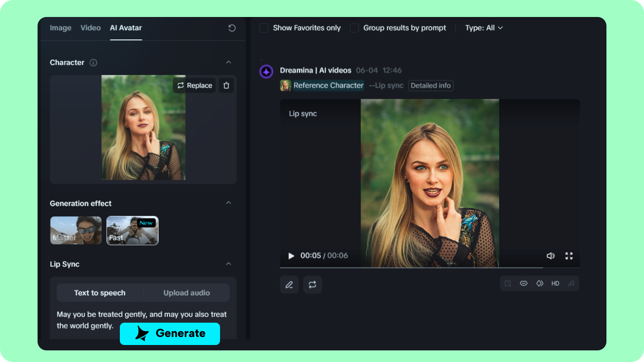Click the frame interpolation diamond icon
The image size is (644, 362).
coord(540,283)
